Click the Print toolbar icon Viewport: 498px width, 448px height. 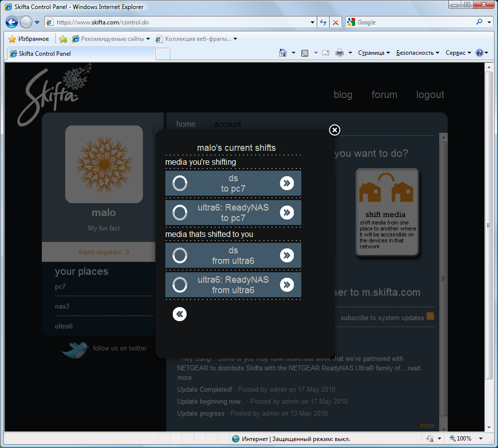click(x=340, y=53)
